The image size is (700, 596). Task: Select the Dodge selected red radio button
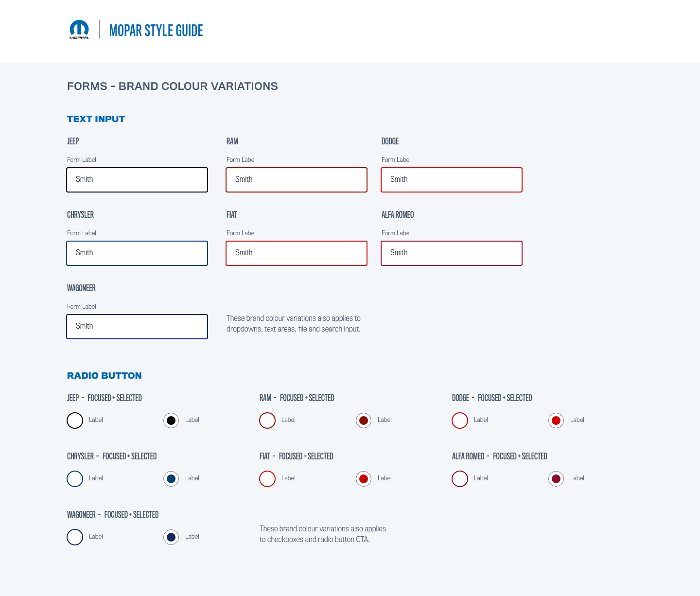pyautogui.click(x=556, y=421)
